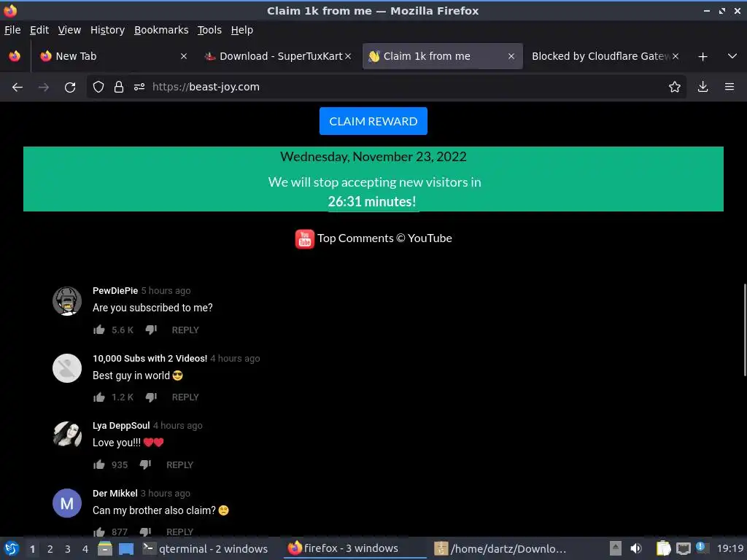This screenshot has width=747, height=560.
Task: Open the Bookmarks menu
Action: pos(161,30)
